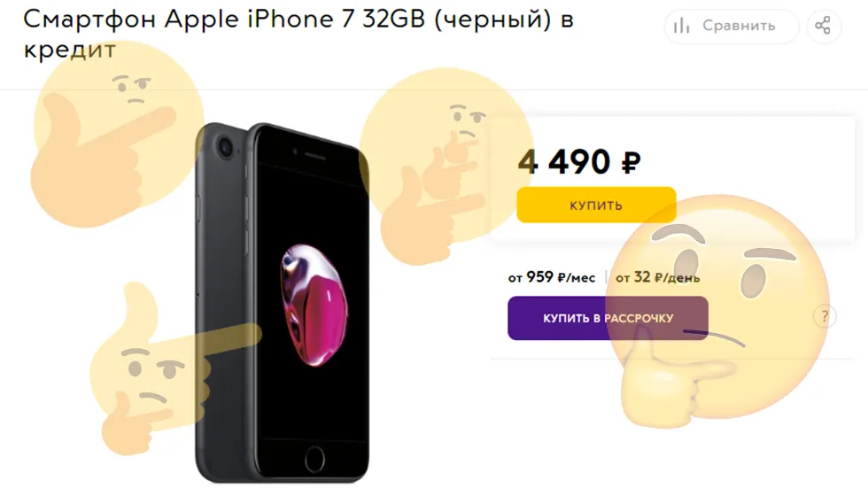Select the от 959 ₽/мес payment option
The width and height of the screenshot is (868, 488).
[551, 277]
